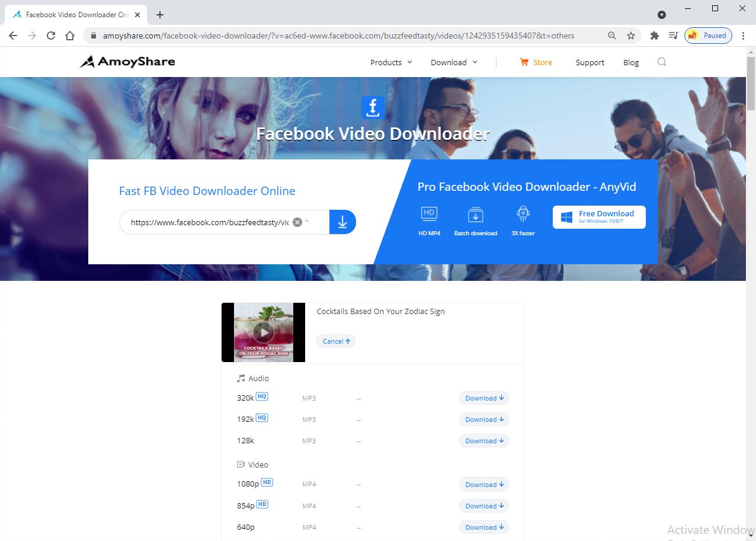The height and width of the screenshot is (541, 756).
Task: Click the 1080p quality label
Action: [x=248, y=484]
